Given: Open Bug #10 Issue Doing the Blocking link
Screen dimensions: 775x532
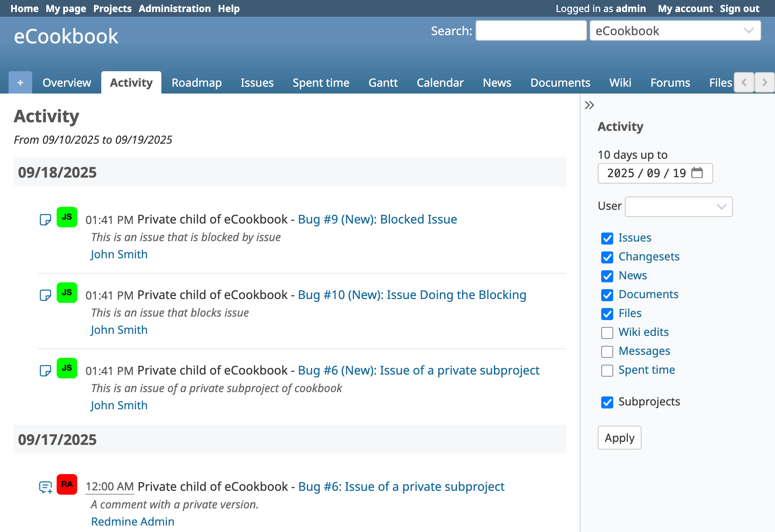Looking at the screenshot, I should (412, 295).
